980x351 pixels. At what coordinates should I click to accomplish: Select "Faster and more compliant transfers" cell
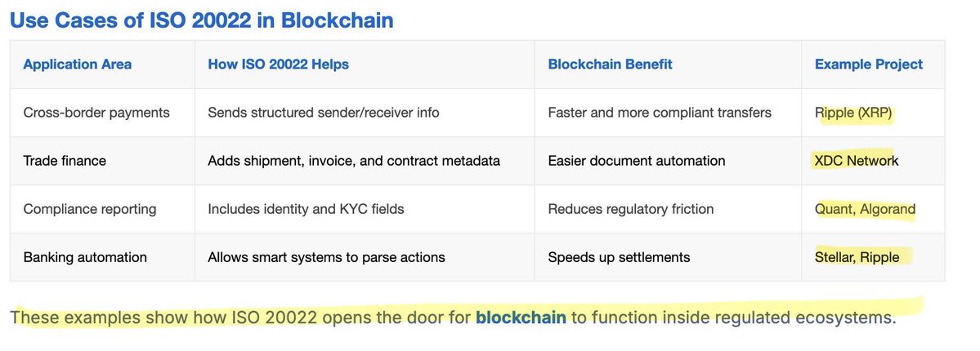[660, 112]
